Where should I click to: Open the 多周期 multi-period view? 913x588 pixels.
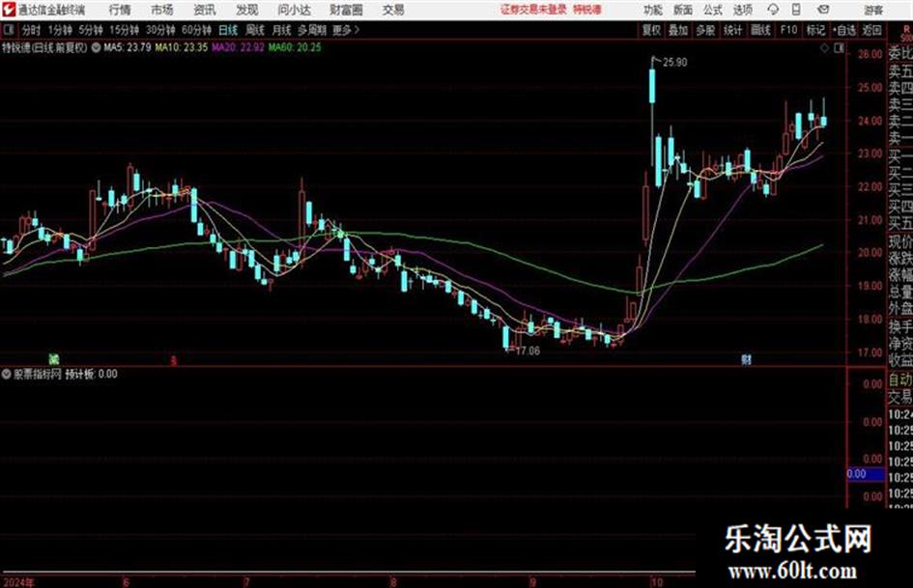(312, 30)
